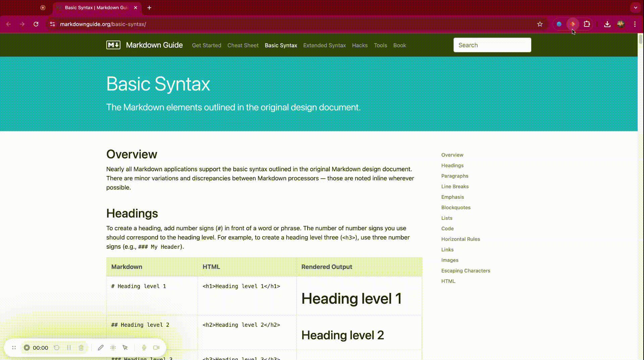Select the pencil draw tool in recorder
This screenshot has width=644, height=360.
101,348
